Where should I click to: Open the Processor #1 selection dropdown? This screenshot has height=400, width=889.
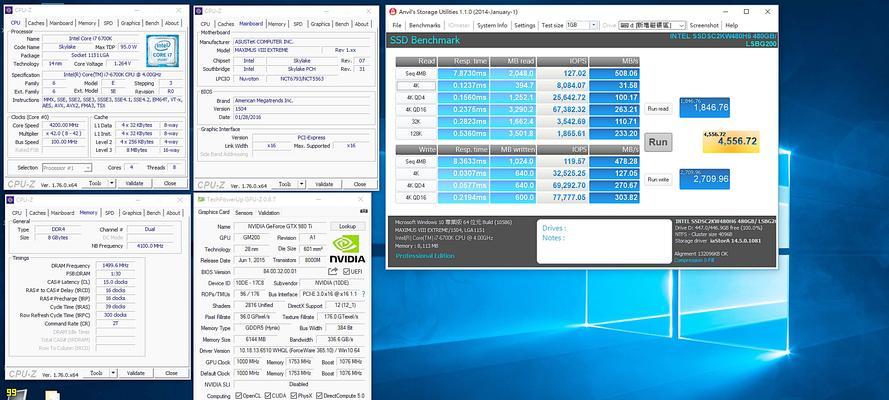click(87, 168)
